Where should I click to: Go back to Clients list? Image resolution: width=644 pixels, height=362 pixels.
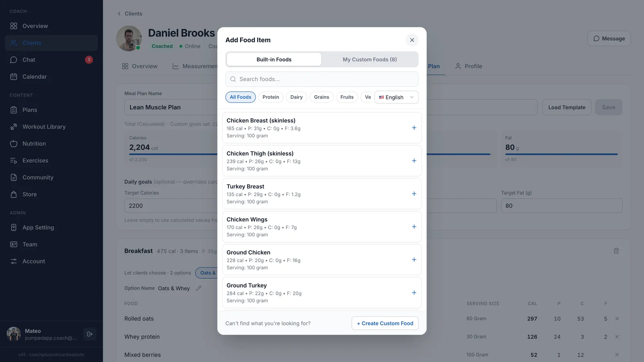pyautogui.click(x=130, y=14)
